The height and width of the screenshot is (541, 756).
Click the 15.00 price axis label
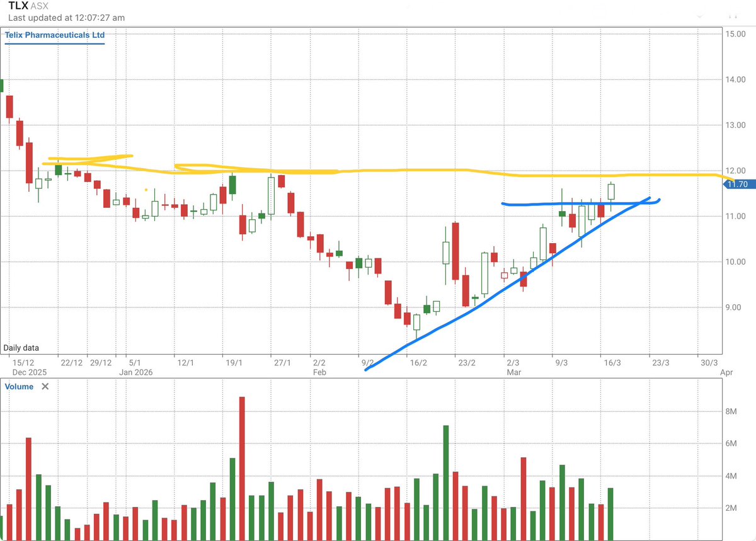[736, 33]
